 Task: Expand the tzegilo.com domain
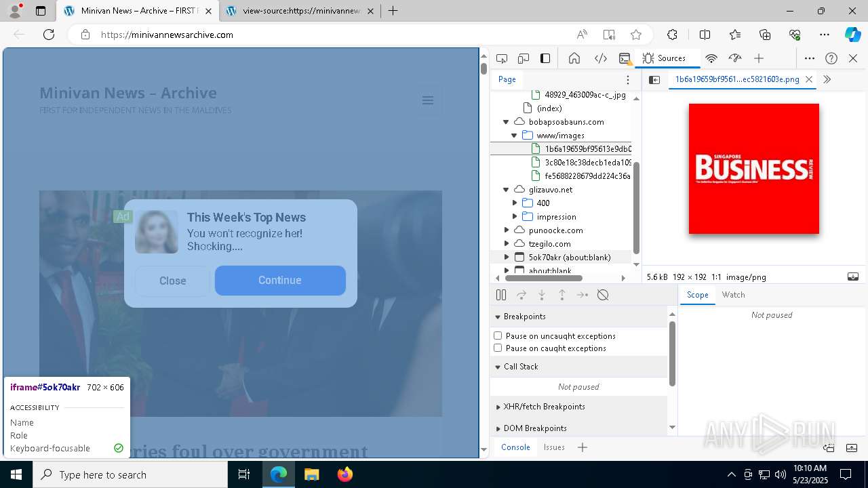point(506,244)
